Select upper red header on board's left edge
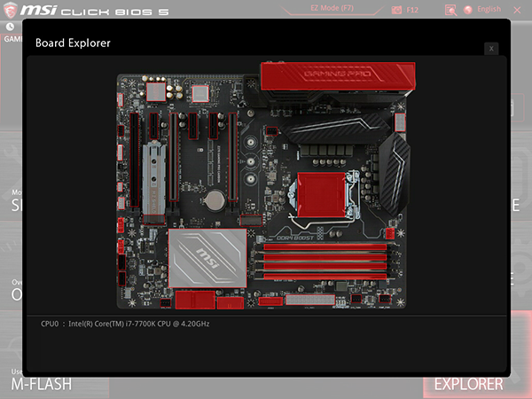This screenshot has height=399, width=532. coord(121,225)
